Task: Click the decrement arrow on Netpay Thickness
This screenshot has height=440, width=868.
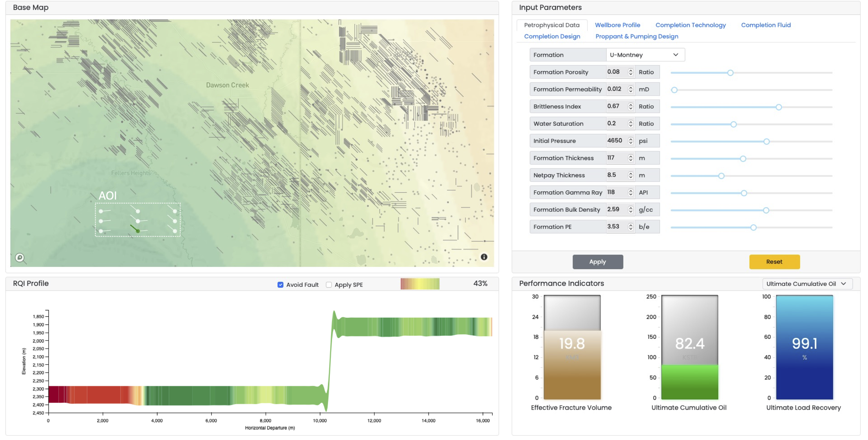Action: (x=630, y=177)
